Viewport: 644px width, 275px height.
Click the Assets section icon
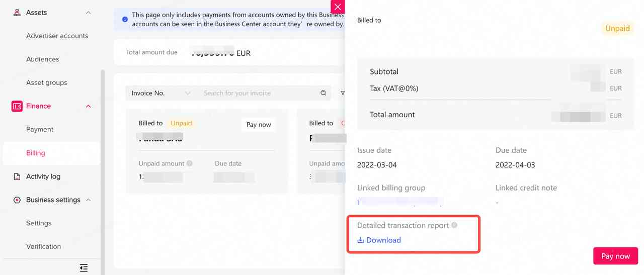point(17,13)
